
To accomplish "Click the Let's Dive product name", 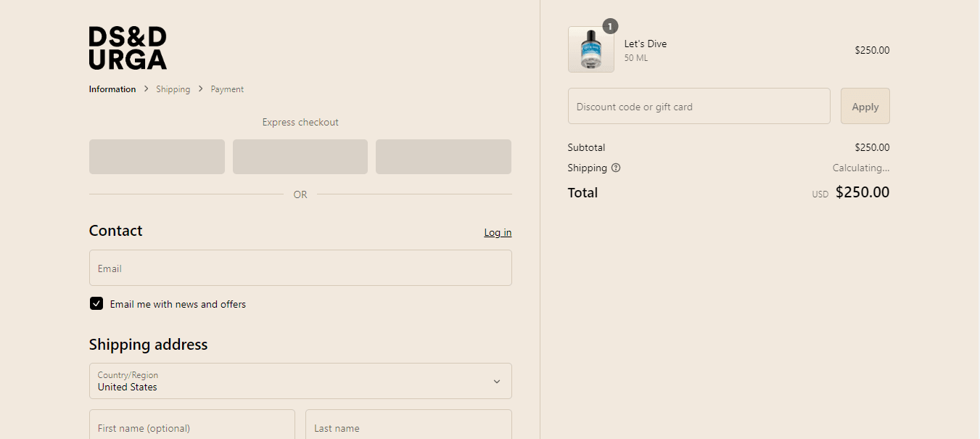I will (x=646, y=44).
